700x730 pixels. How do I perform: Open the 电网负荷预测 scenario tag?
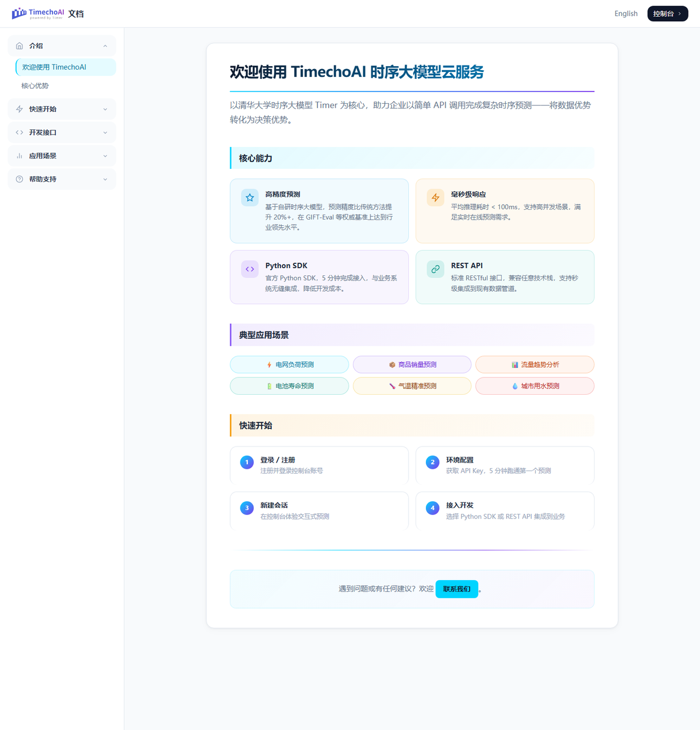290,364
